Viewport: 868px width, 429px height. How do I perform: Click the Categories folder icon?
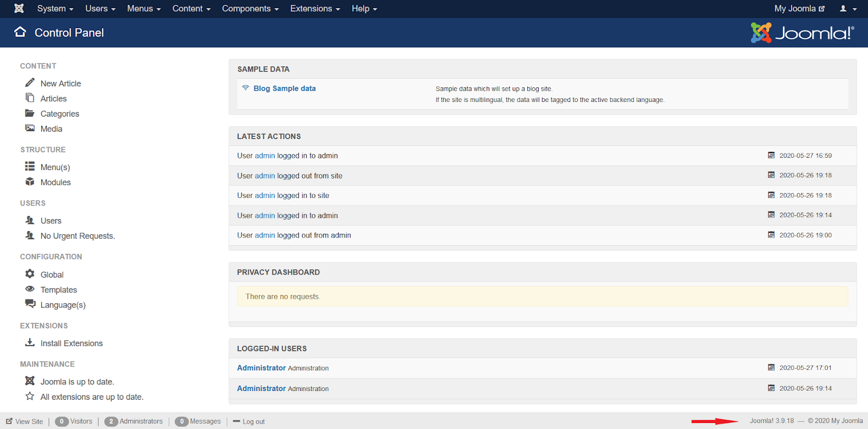[30, 113]
